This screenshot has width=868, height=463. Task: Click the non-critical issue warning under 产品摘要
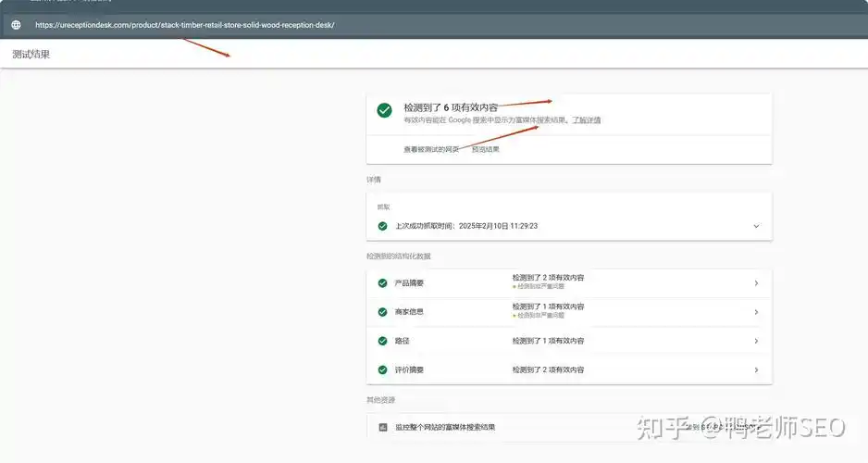[539, 287]
